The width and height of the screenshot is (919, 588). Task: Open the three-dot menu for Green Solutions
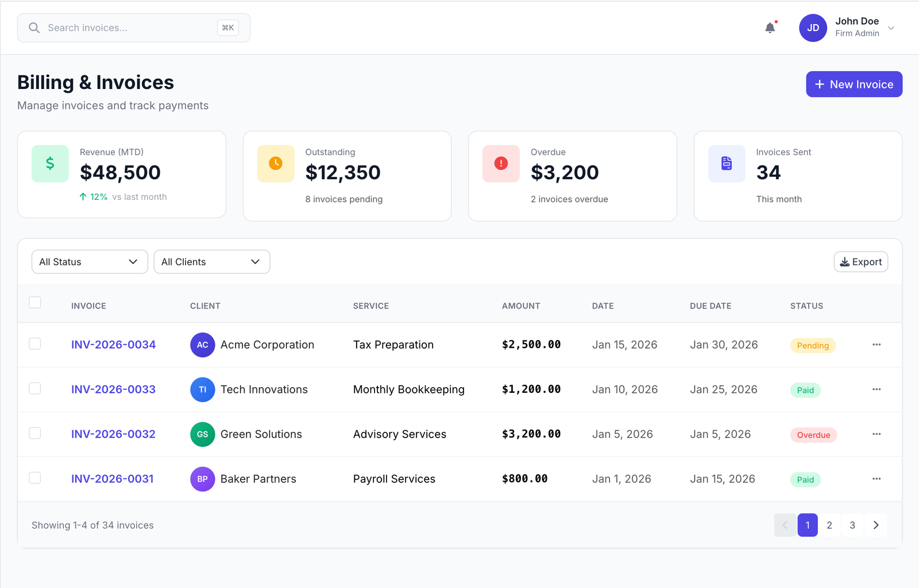876,434
